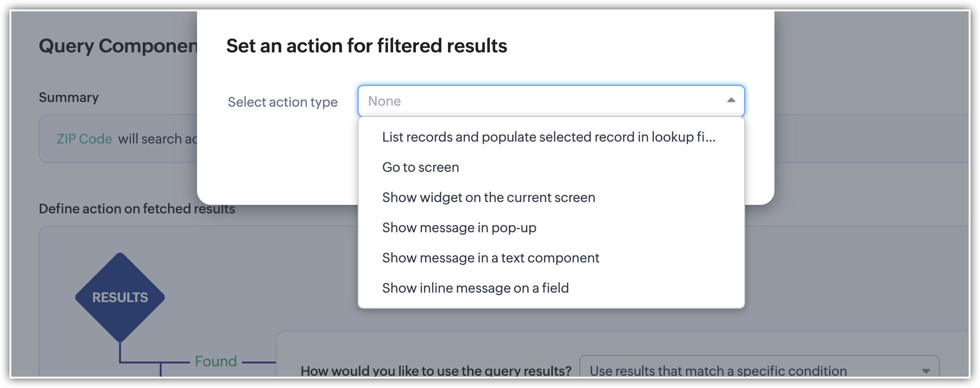Viewport: 980px width, 388px height.
Task: Click the query results usage question label
Action: (x=436, y=371)
